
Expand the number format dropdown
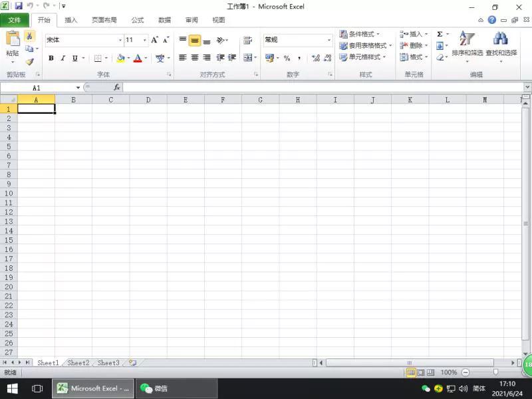click(329, 40)
